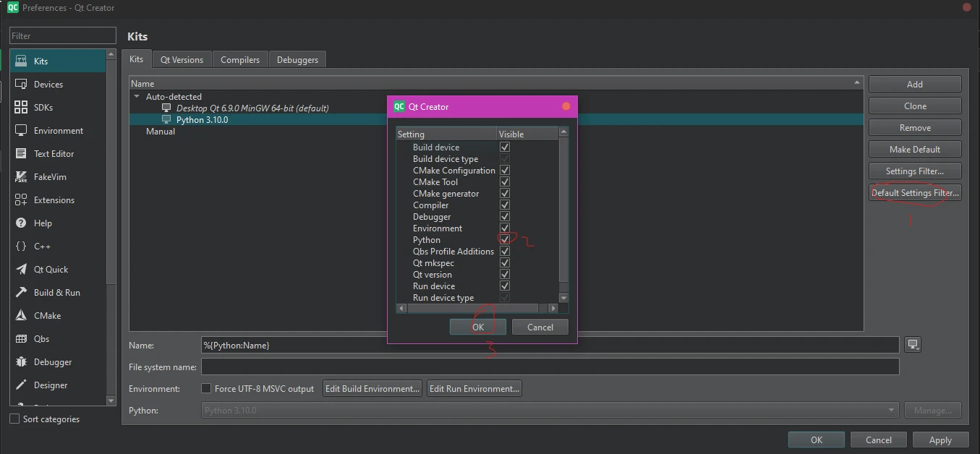The image size is (980, 454).
Task: Enable Sort categories checkbox
Action: (x=14, y=419)
